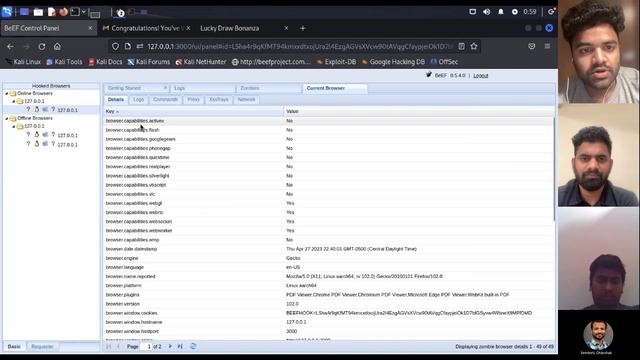Collapse the Online Browsers tree node
640x360 pixels.
click(x=7, y=93)
